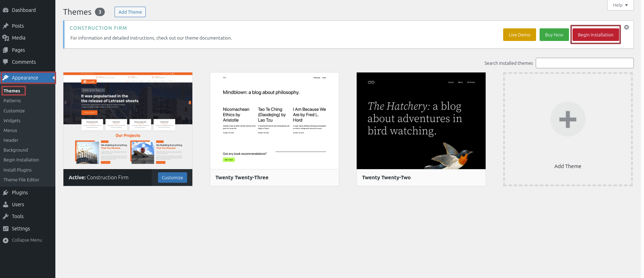Open Construction Firm theme screenshot
The image size is (644, 278).
tap(128, 121)
